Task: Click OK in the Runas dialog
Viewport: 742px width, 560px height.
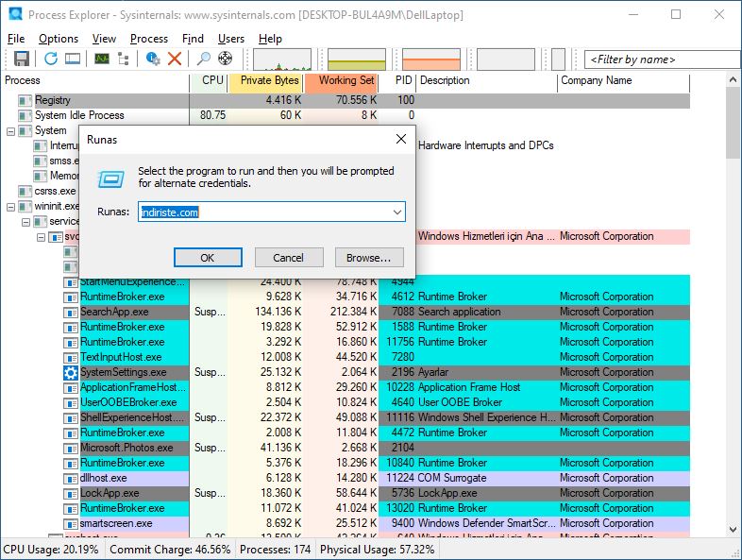Action: pos(208,258)
